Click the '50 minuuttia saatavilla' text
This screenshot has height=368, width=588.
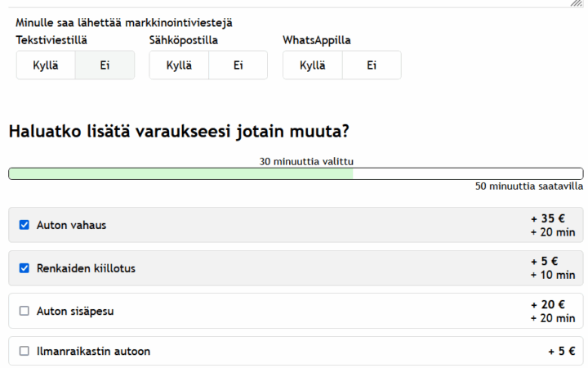click(x=528, y=186)
